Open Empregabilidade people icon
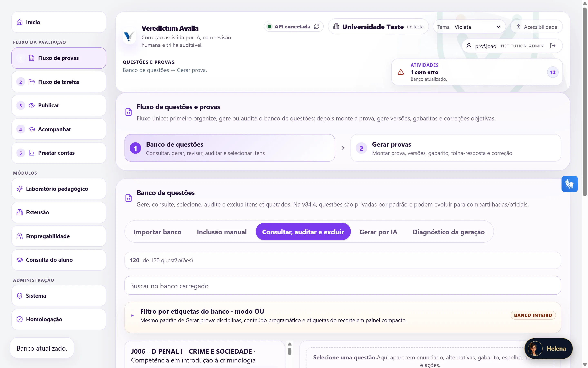The height and width of the screenshot is (368, 588). (20, 236)
